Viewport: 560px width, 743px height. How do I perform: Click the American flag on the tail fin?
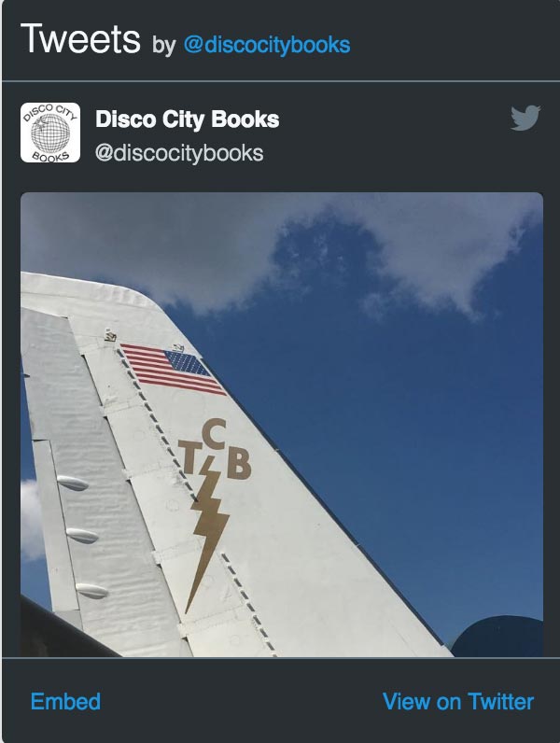(x=173, y=369)
